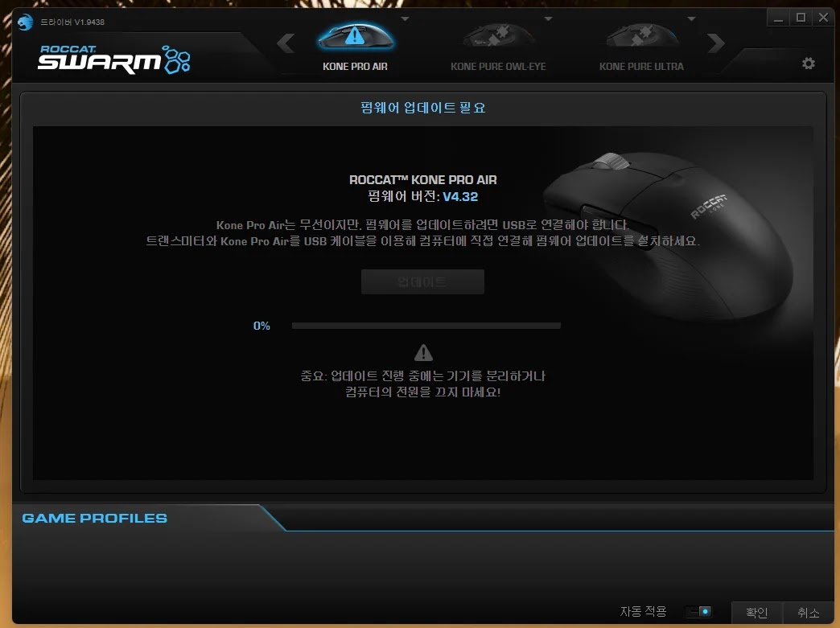This screenshot has width=840, height=628.
Task: Open the settings gear
Action: click(x=809, y=64)
